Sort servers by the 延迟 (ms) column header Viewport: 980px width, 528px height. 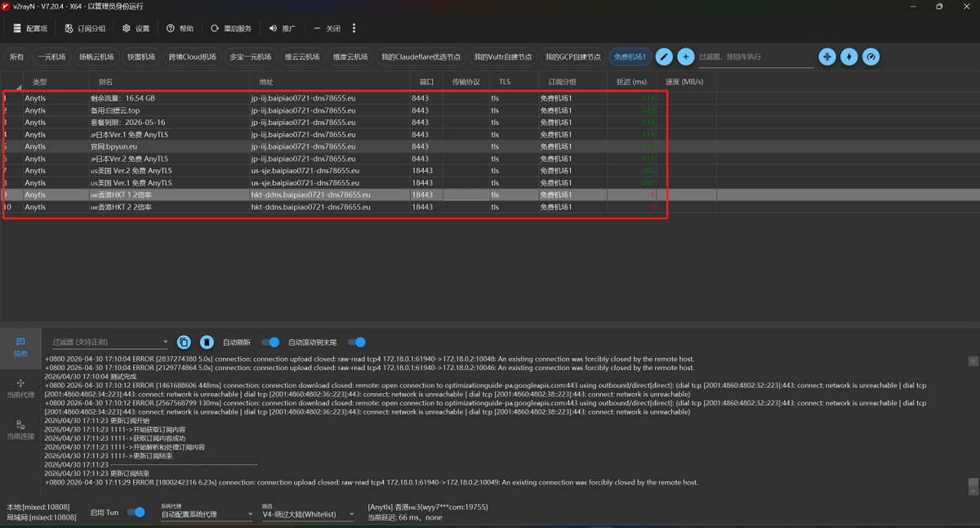click(x=631, y=82)
